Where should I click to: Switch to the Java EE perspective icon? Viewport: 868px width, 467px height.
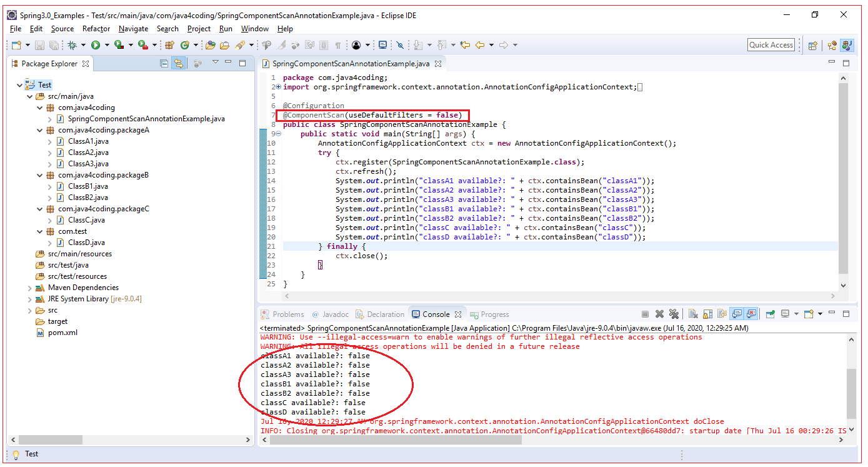pos(832,45)
